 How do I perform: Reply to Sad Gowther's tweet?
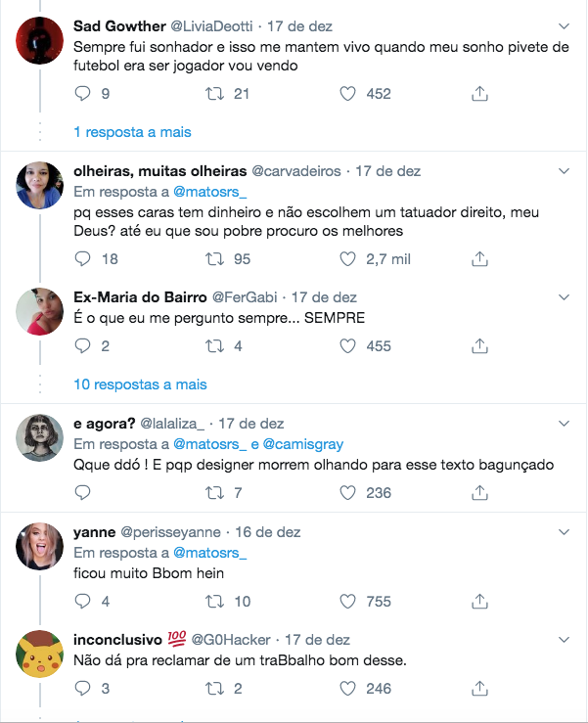83,94
